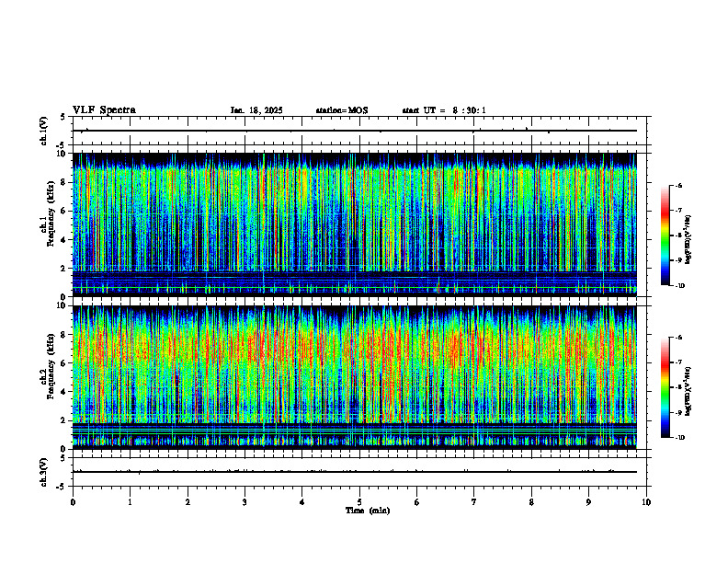This screenshot has width=728, height=563.
Task: Click time axis tick label "3"
Action: [x=245, y=502]
